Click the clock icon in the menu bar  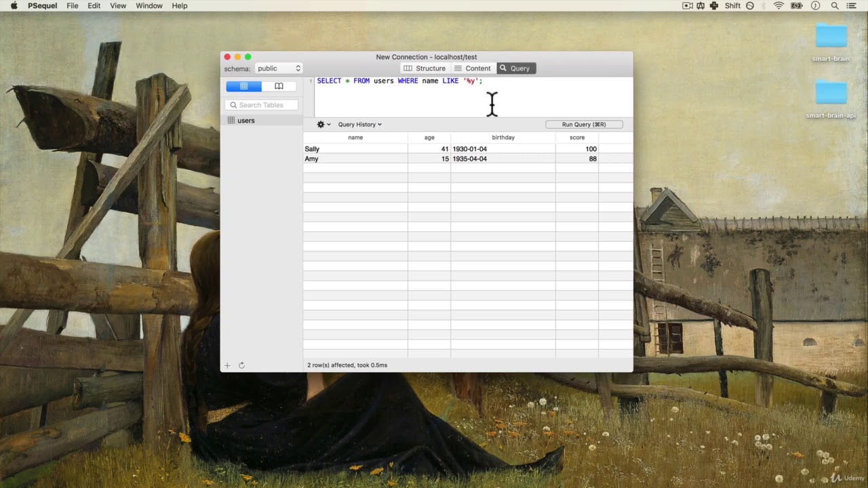[x=816, y=5]
